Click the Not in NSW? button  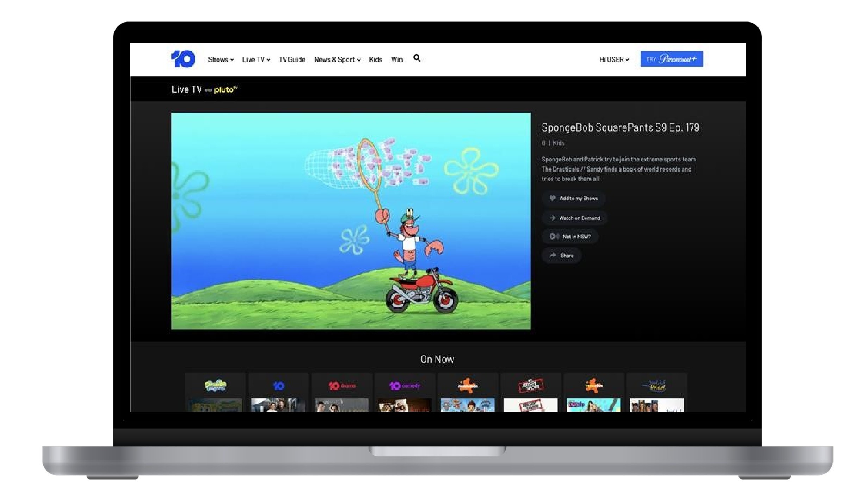(x=570, y=236)
